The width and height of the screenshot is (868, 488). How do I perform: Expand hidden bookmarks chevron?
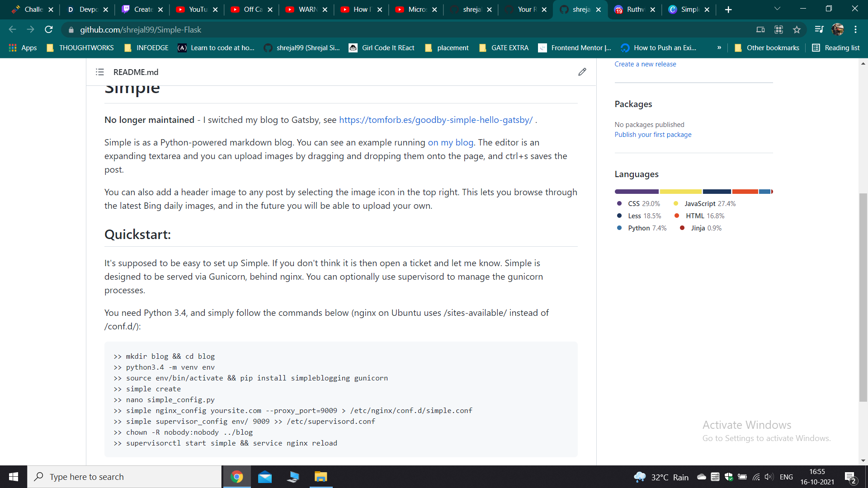tap(719, 48)
